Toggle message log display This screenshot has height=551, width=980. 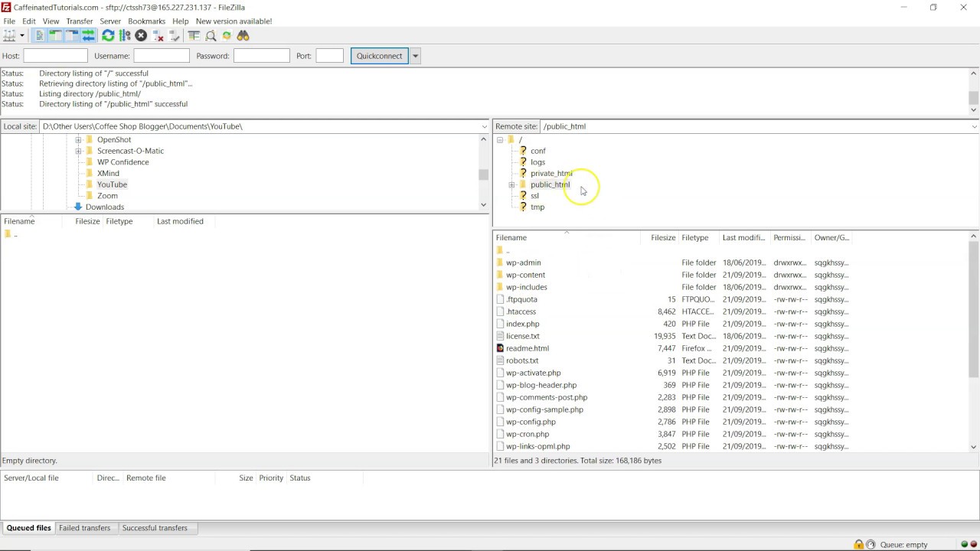click(40, 35)
